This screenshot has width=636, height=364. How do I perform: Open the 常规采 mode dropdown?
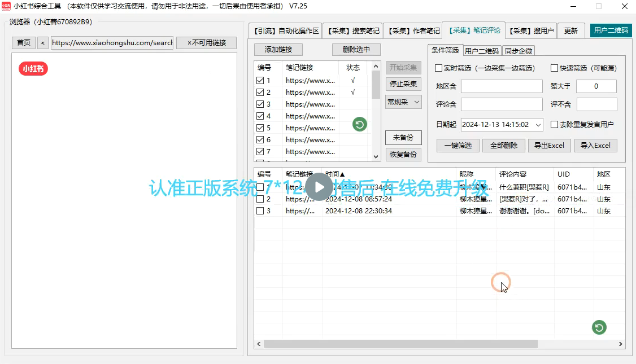403,102
